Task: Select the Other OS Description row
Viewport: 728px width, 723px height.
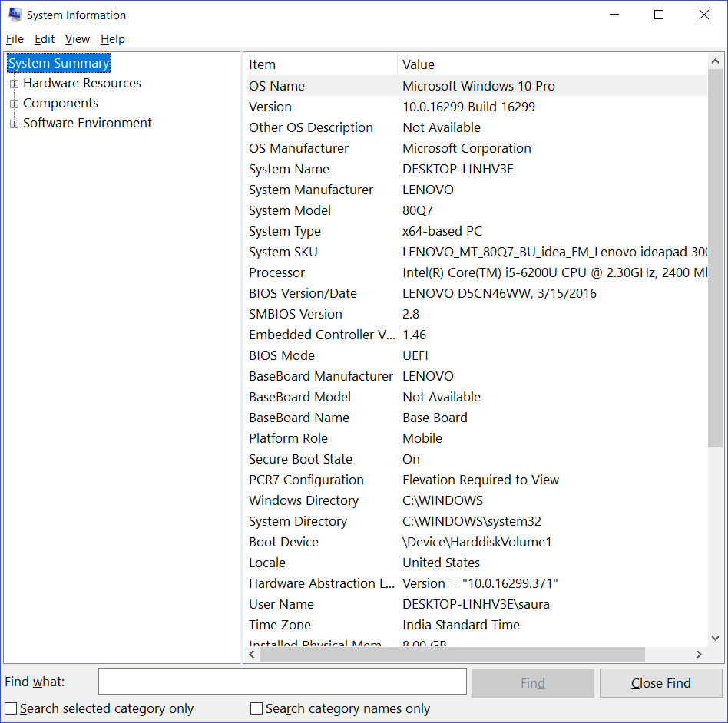Action: [x=477, y=127]
